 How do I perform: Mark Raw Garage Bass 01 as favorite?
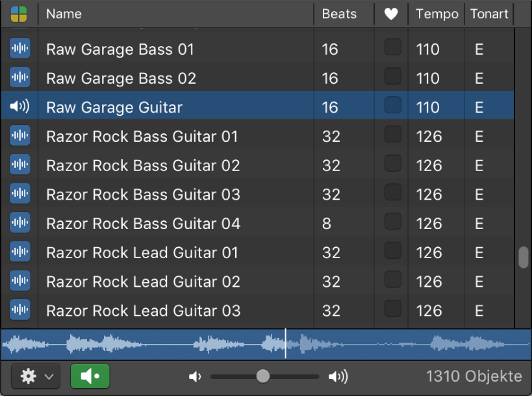[392, 47]
